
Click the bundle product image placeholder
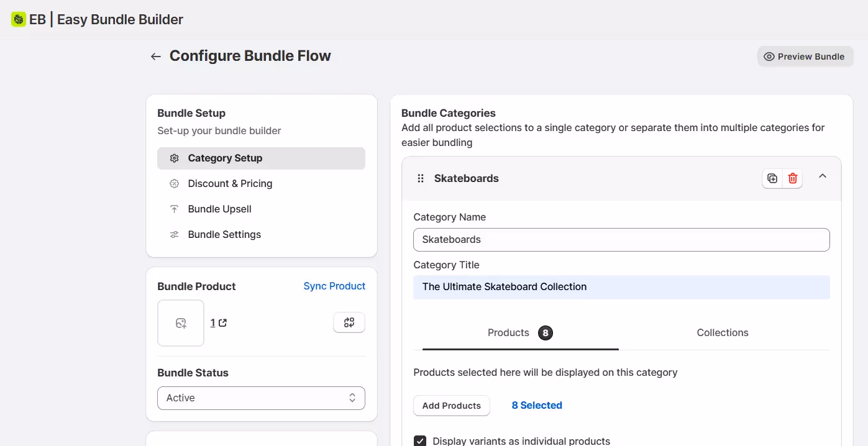pyautogui.click(x=181, y=323)
